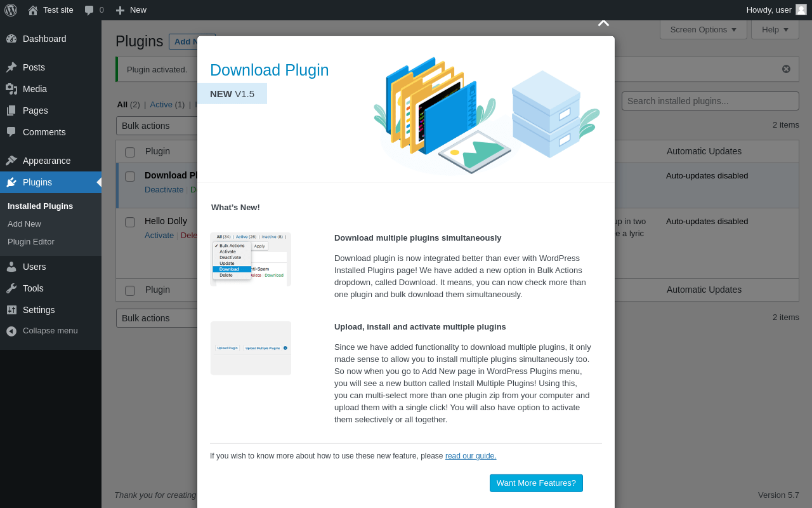Click the Want More Features button
Image resolution: width=812 pixels, height=508 pixels.
point(536,483)
